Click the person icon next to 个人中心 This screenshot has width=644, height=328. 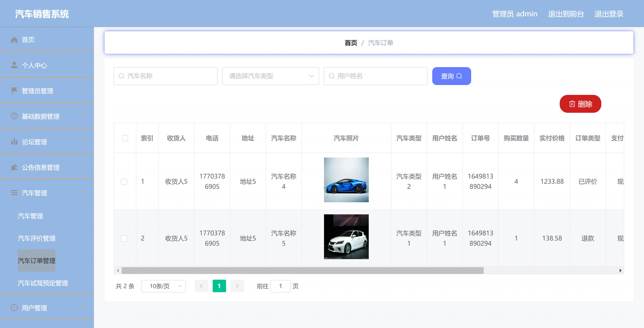click(14, 65)
